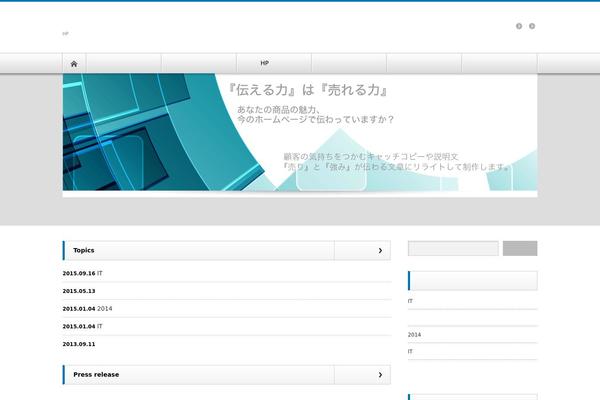Screen dimensions: 600x400
Task: Open the 2015.05.13 topic entry
Action: [79, 291]
